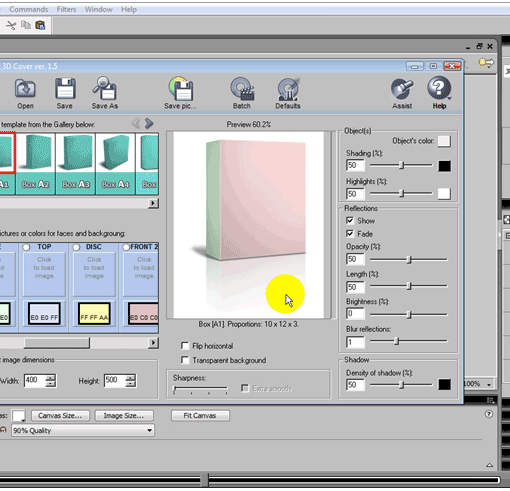Open the canvas color swatch dropdown
The width and height of the screenshot is (510, 491).
19,416
